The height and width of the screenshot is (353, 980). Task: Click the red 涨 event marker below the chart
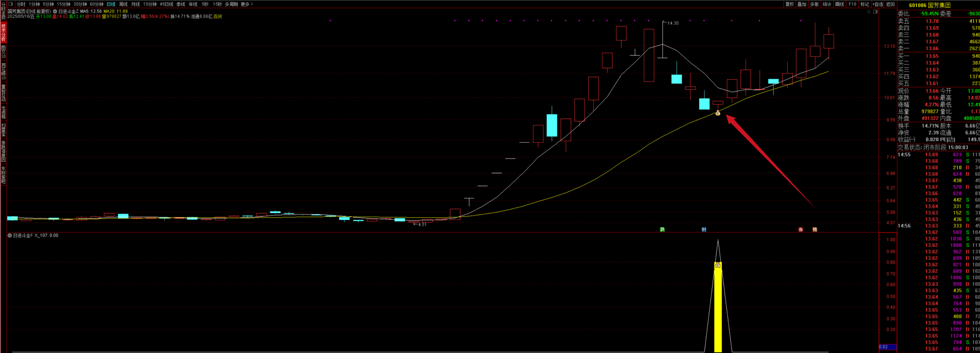(800, 229)
